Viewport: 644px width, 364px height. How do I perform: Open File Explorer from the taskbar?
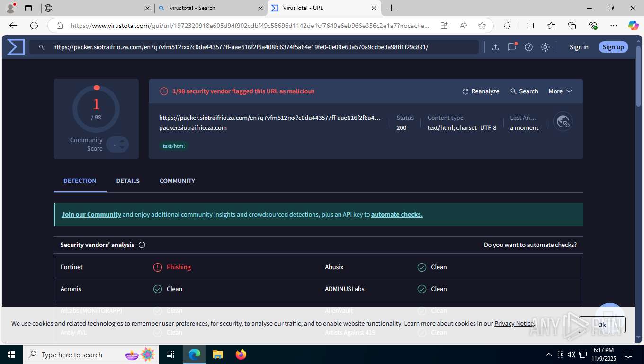point(217,355)
